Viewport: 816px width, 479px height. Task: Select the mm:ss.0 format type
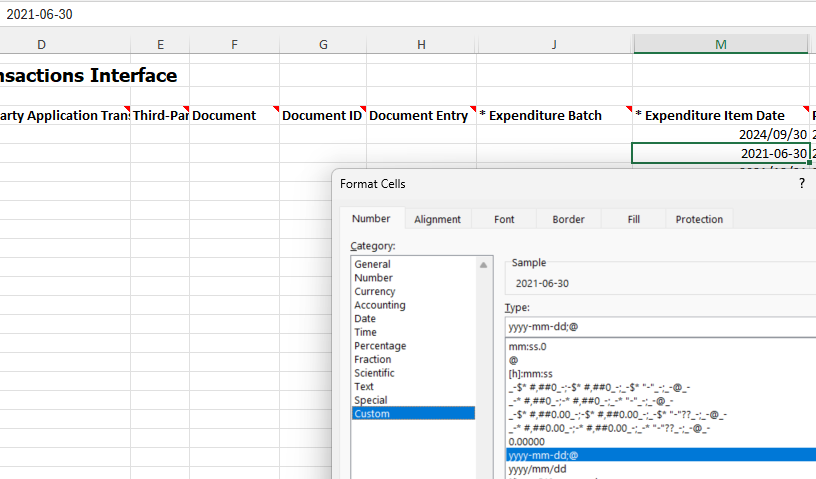coord(661,346)
